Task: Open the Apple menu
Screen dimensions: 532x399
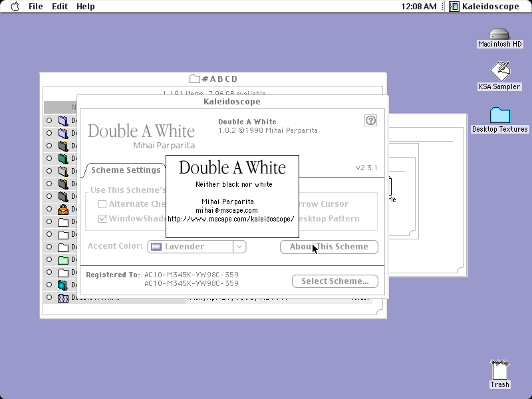Action: click(15, 7)
